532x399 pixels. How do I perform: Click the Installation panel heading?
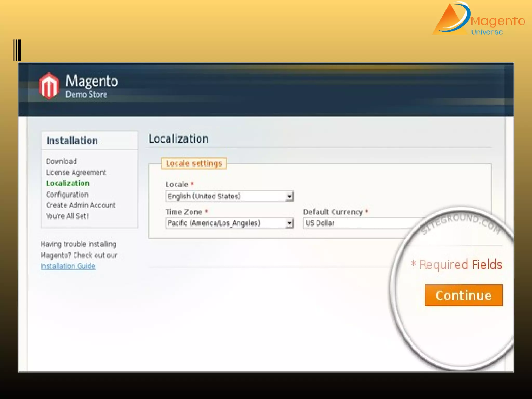72,141
